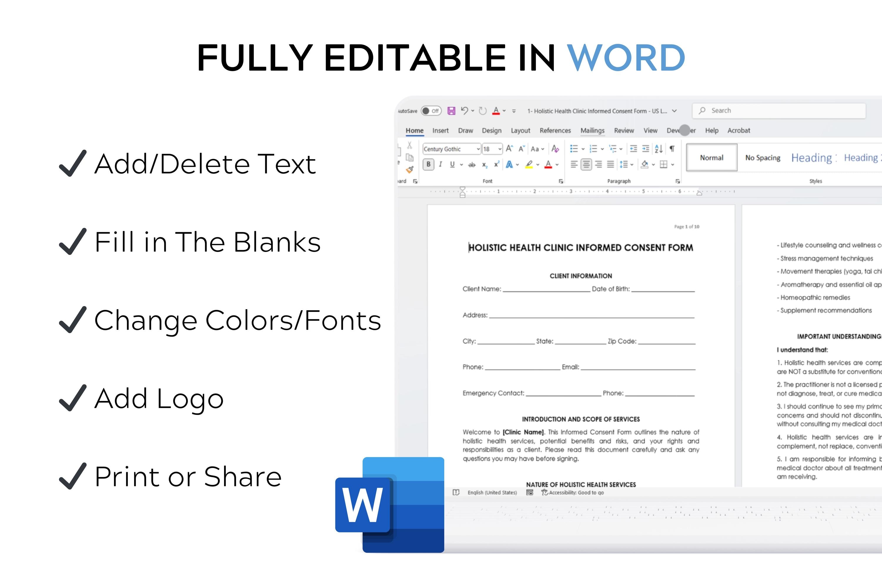This screenshot has height=588, width=882.
Task: Click the Borders grid icon
Action: point(663,164)
